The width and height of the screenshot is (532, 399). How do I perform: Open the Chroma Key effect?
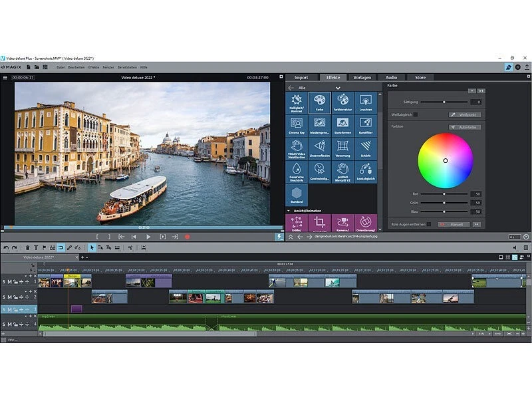[x=296, y=126]
